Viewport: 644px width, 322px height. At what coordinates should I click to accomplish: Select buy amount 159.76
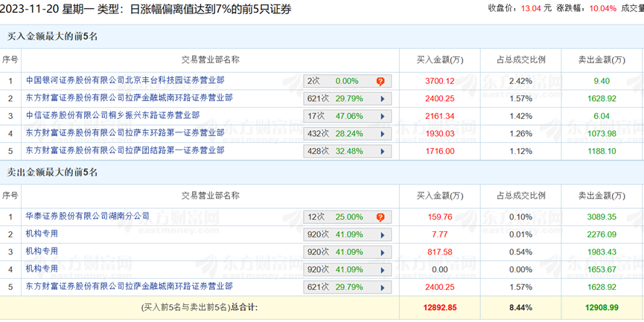pos(440,217)
